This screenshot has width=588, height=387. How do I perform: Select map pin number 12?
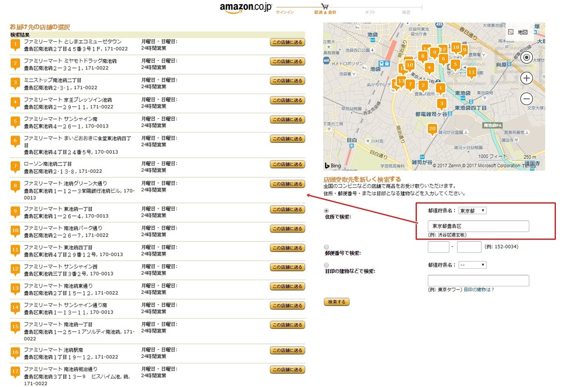point(443,49)
